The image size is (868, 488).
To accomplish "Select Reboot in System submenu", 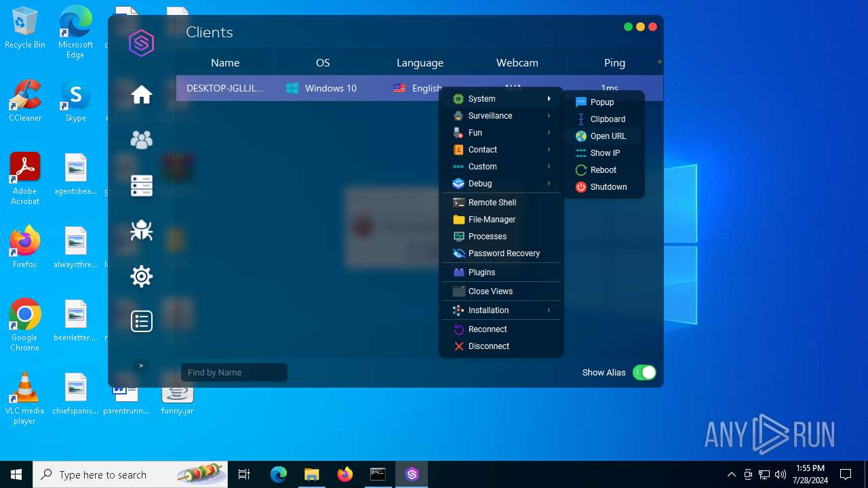I will [604, 170].
